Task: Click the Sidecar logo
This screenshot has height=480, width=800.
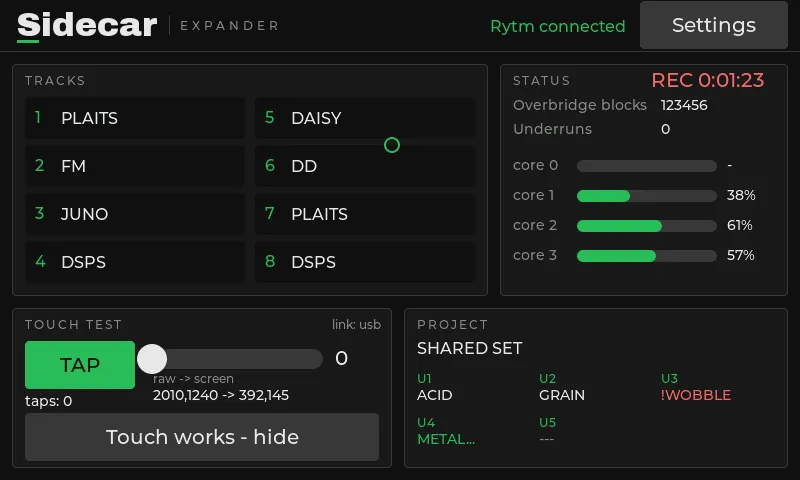Action: point(87,26)
